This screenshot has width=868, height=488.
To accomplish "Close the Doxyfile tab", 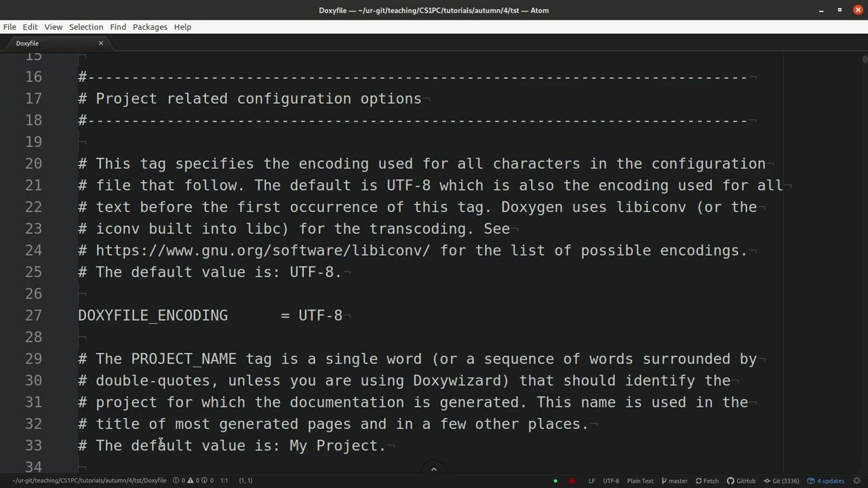I will (x=101, y=43).
